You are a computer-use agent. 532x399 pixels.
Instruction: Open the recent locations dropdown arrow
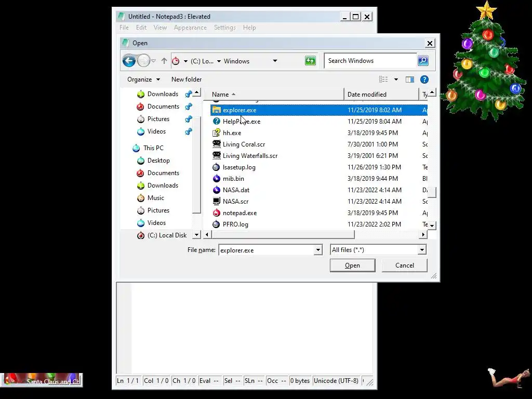[153, 61]
